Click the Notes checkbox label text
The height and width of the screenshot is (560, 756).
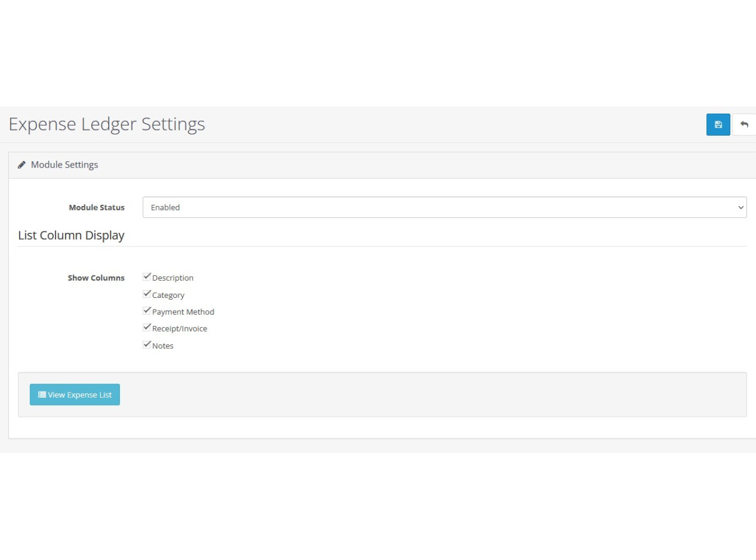point(163,346)
